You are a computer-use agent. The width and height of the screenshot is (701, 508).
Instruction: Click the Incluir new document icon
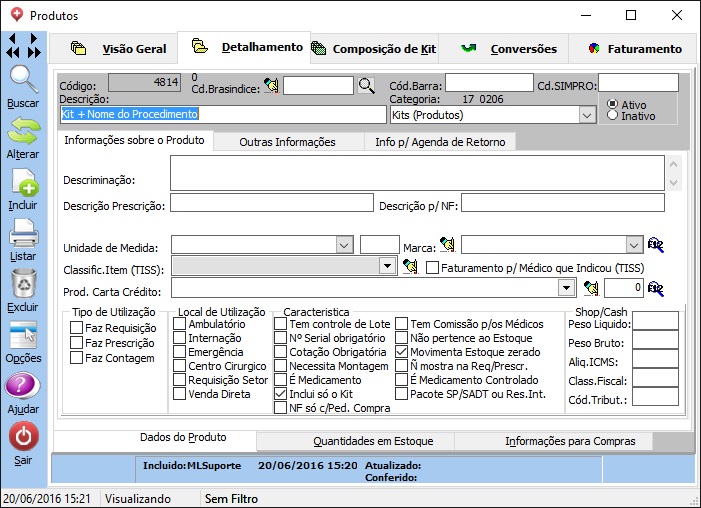[24, 183]
